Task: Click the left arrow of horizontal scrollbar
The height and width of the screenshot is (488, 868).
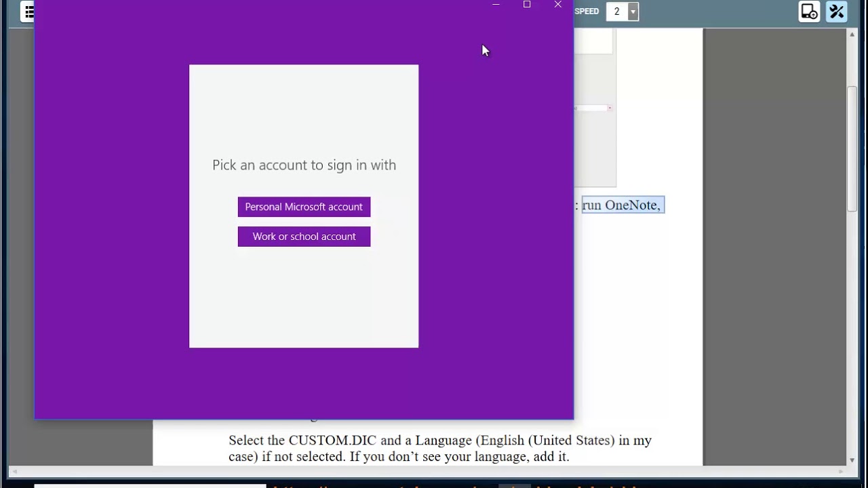Action: tap(15, 472)
